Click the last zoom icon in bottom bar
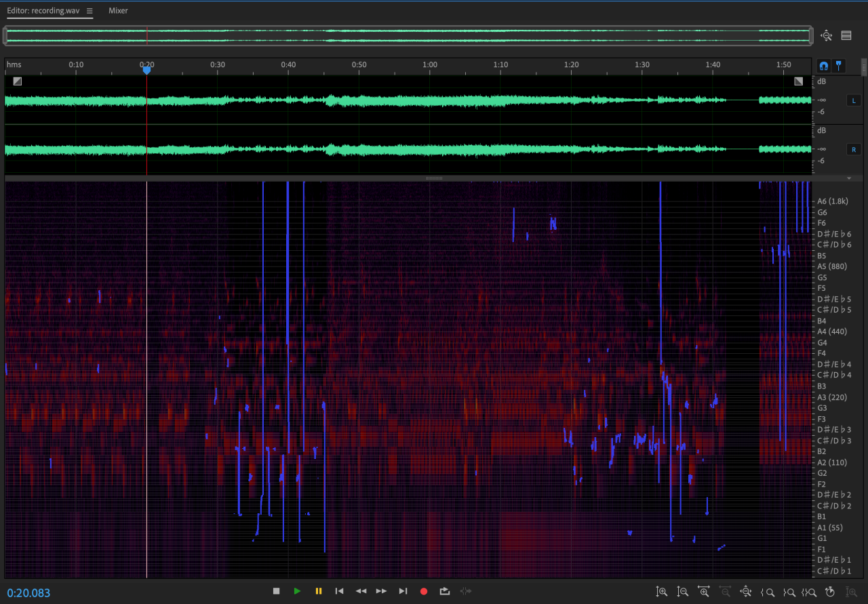 pyautogui.click(x=851, y=592)
